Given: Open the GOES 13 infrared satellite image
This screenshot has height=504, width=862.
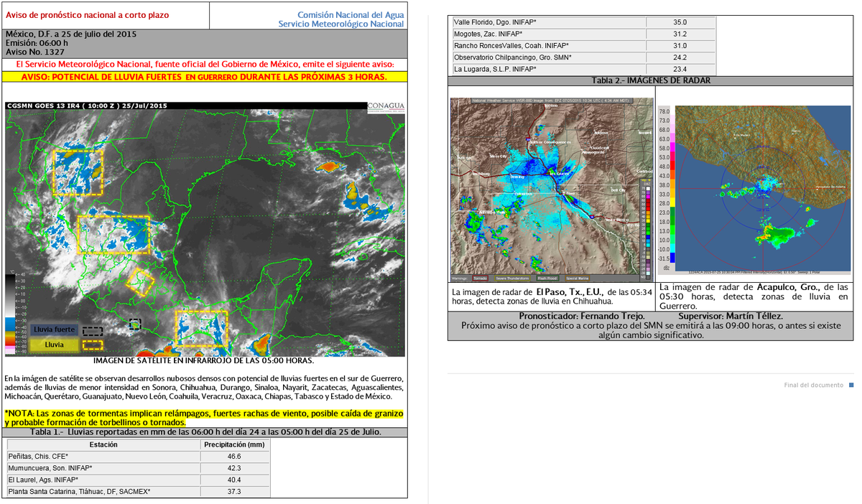Looking at the screenshot, I should (205, 228).
